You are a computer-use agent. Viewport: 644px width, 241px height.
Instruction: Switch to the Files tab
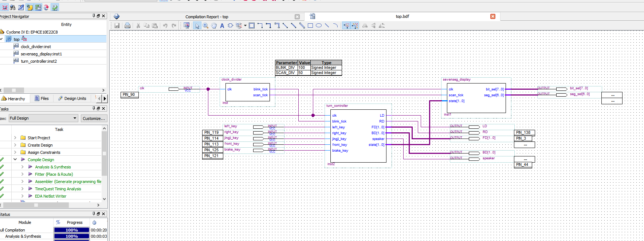[x=42, y=98]
